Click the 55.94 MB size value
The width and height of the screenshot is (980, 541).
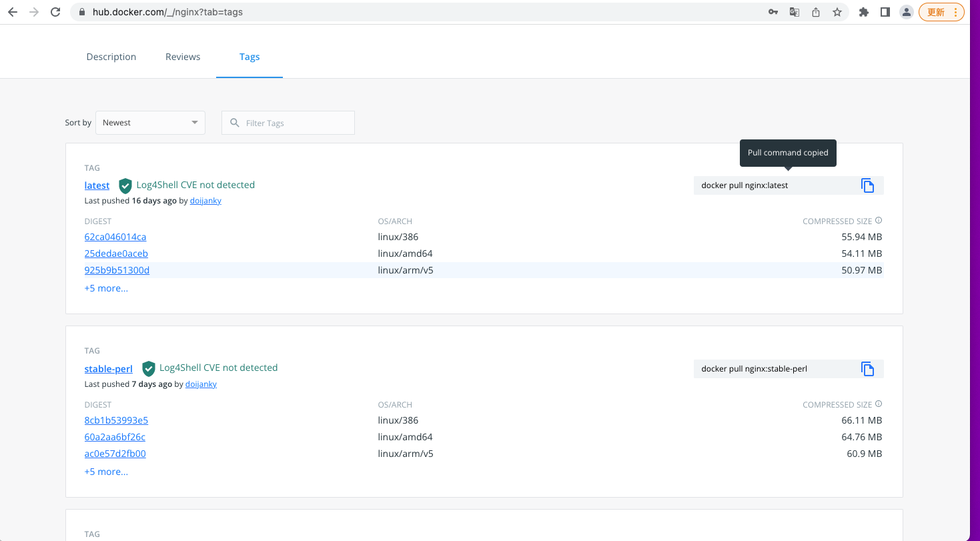[862, 237]
